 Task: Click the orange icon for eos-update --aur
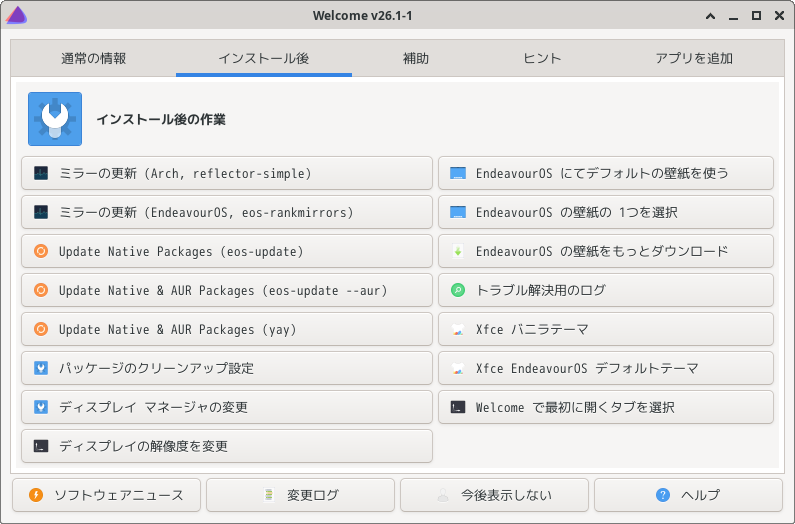[41, 290]
